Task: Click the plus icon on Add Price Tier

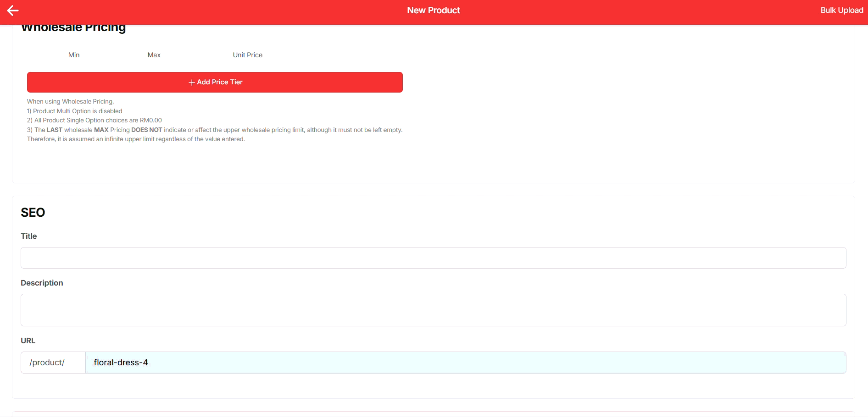Action: click(191, 82)
